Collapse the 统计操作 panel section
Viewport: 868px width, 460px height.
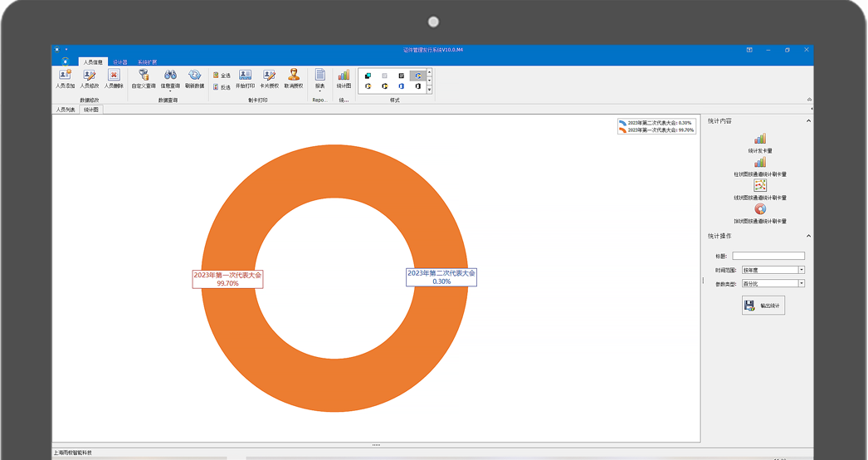tap(808, 236)
